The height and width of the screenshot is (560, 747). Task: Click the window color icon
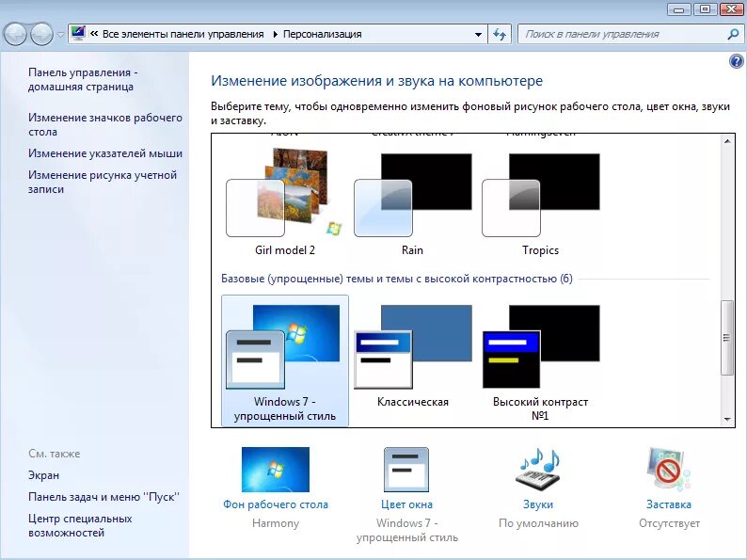(406, 470)
